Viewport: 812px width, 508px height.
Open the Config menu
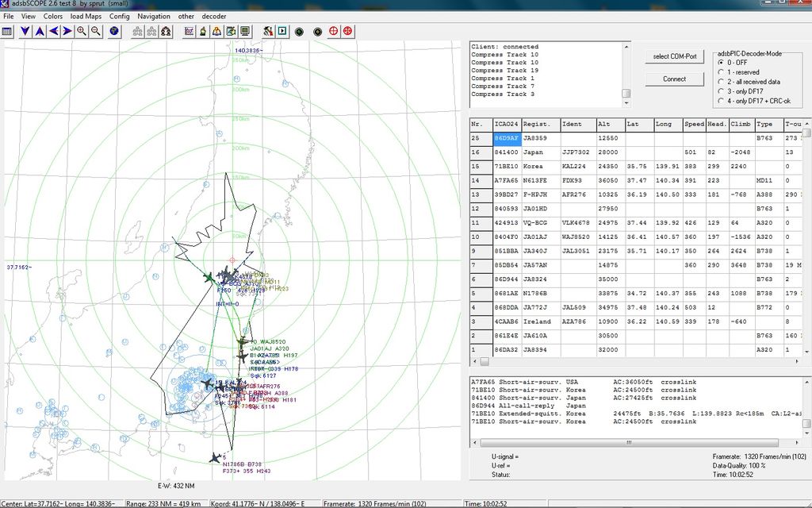click(119, 16)
